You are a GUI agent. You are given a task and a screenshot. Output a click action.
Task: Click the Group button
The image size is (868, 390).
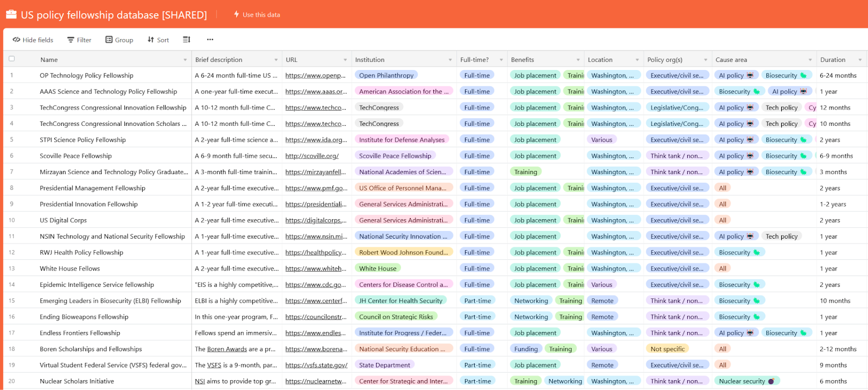[119, 40]
